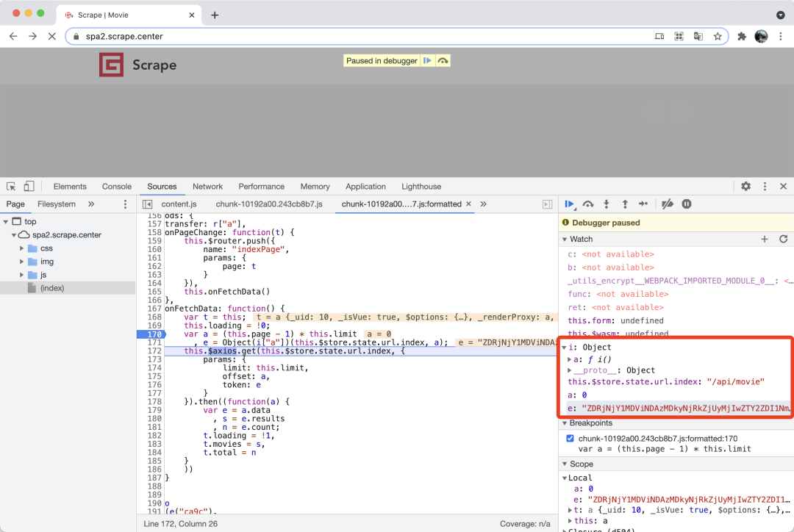
Task: Step over next function call
Action: tap(588, 204)
